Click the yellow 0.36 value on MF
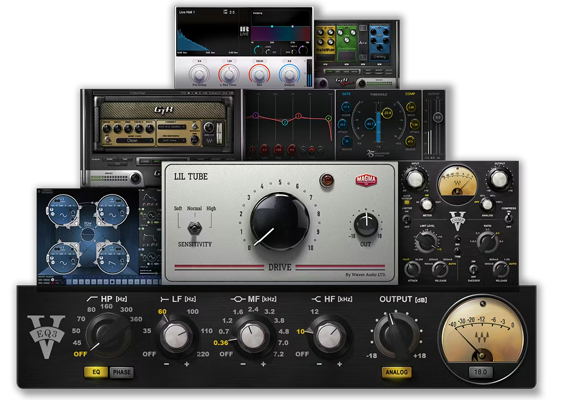This screenshot has width=568, height=400. 221,342
